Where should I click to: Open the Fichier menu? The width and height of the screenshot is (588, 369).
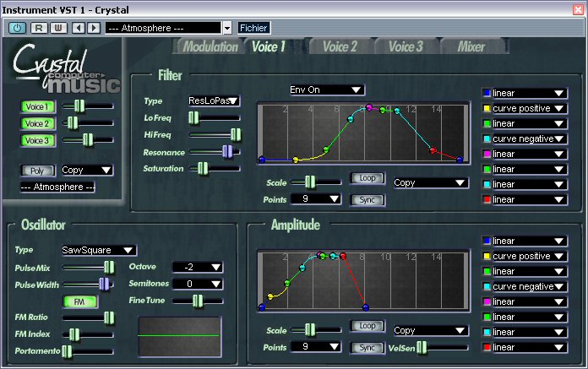pos(253,28)
